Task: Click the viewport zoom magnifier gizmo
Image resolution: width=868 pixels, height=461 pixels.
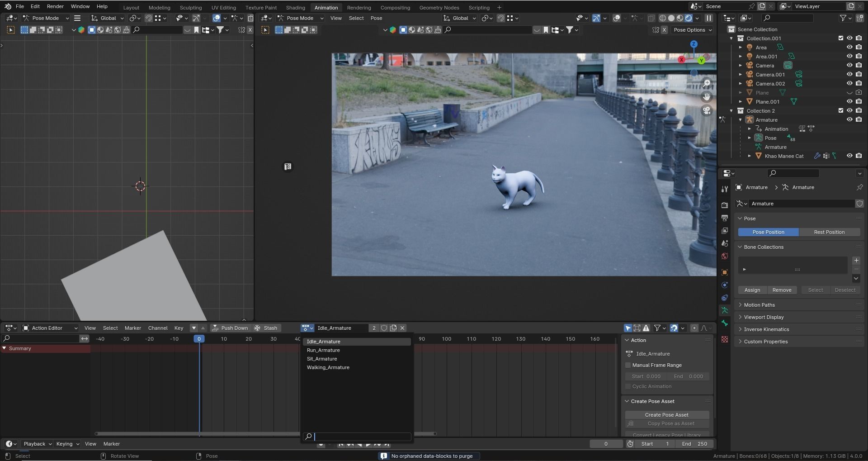Action: click(707, 83)
